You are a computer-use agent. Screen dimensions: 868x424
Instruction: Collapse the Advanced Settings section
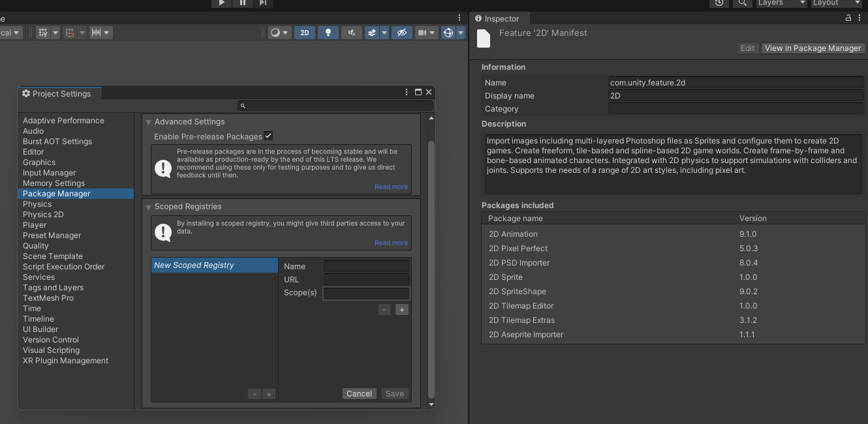[x=148, y=122]
